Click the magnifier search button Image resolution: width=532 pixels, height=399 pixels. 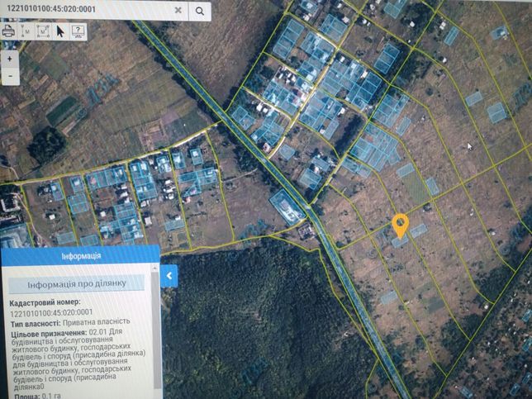coord(200,11)
